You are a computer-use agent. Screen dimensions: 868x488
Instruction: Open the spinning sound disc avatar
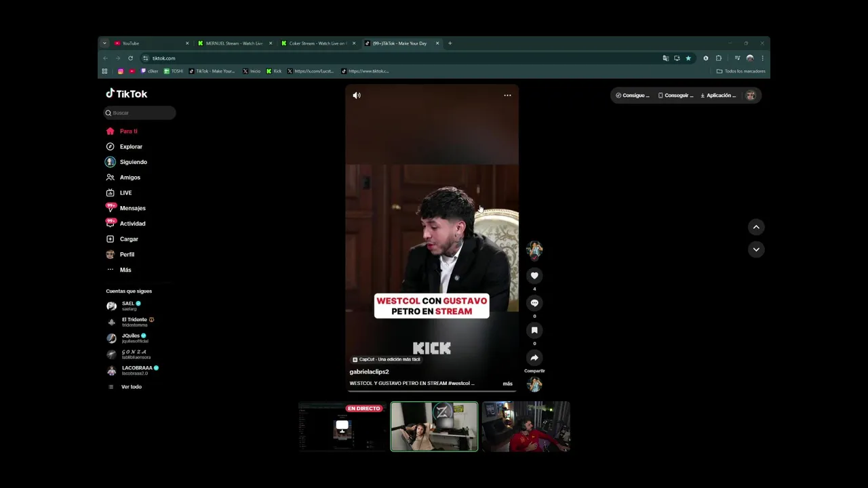pos(534,384)
